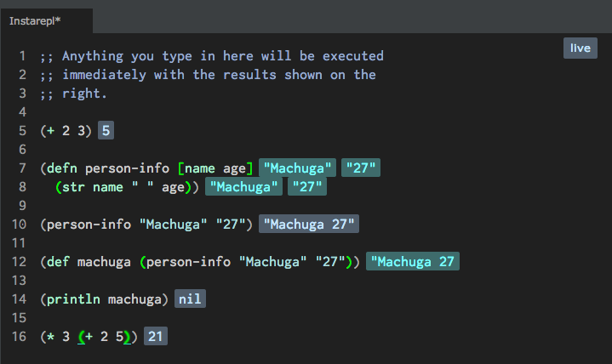Toggle the live evaluation button
Image resolution: width=612 pixels, height=364 pixels.
580,48
